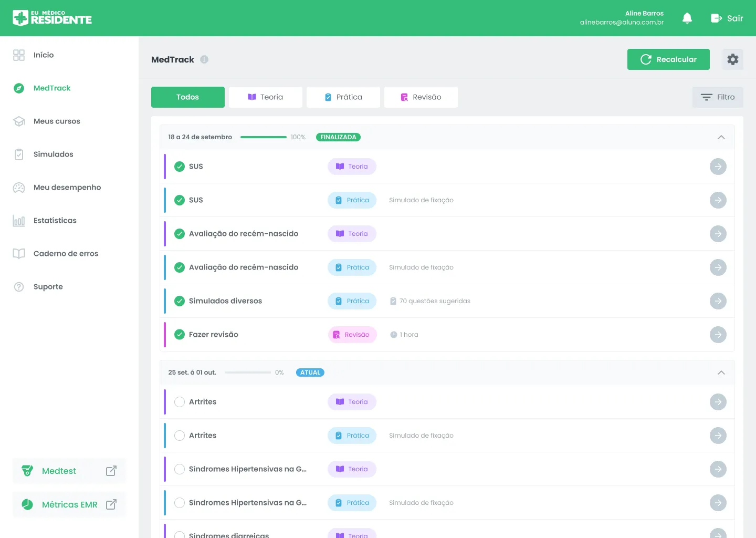756x538 pixels.
Task: Click the '1 hora' duration text
Action: pos(409,335)
